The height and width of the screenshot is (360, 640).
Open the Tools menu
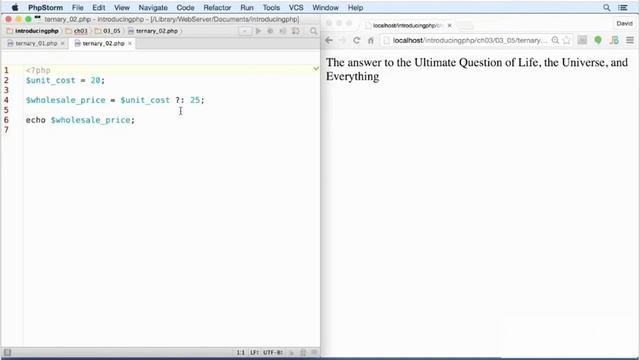(x=271, y=7)
